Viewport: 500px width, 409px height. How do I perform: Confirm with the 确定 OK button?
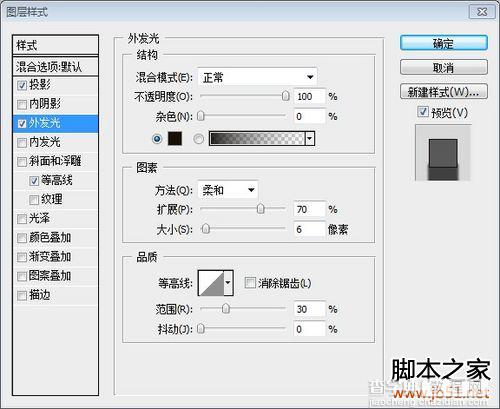pos(444,43)
